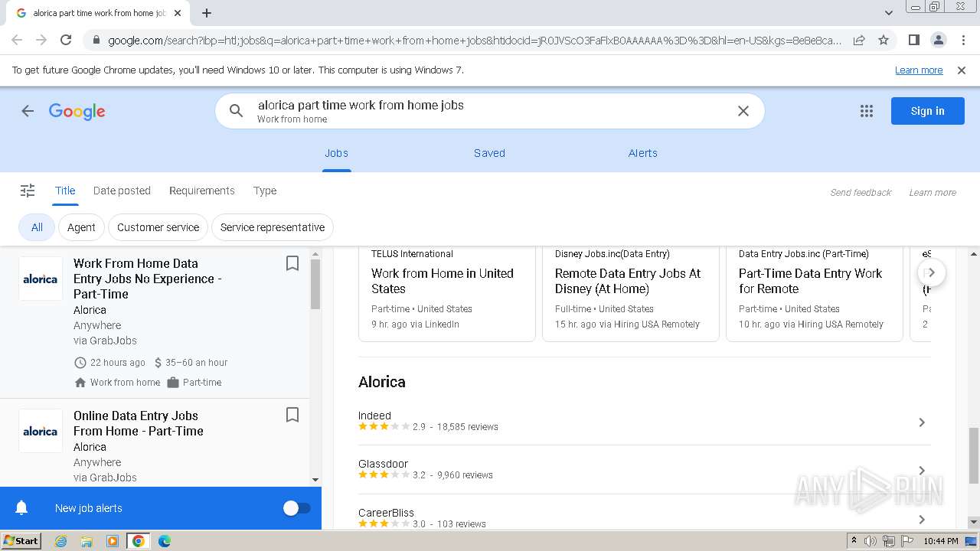Show next related jobs with arrow
This screenshot has height=551, width=980.
(931, 272)
